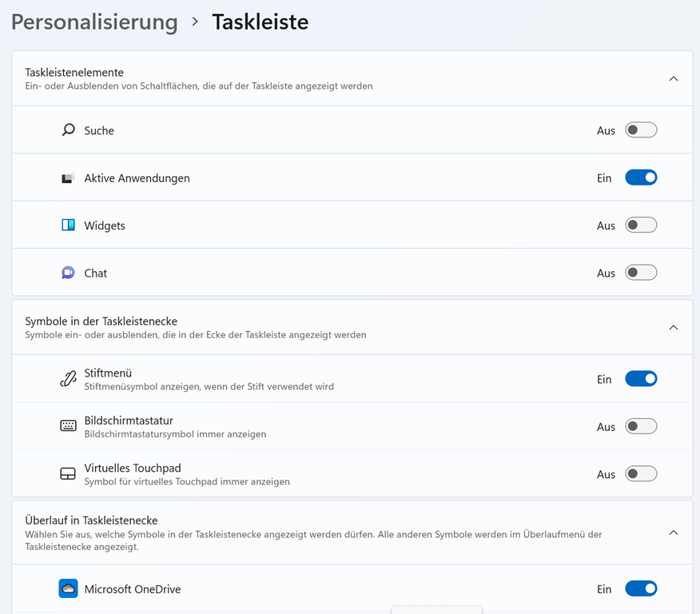Switch on the Chat toggle
This screenshot has height=614, width=700.
(641, 273)
